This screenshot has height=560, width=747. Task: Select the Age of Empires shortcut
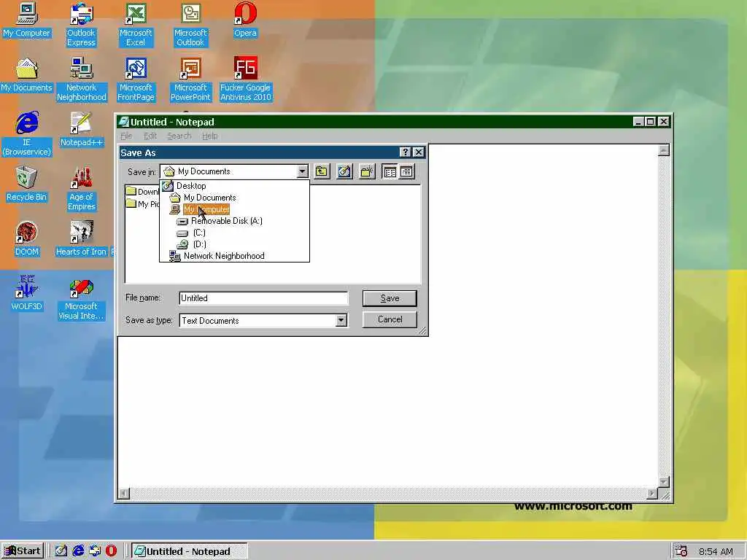point(82,189)
